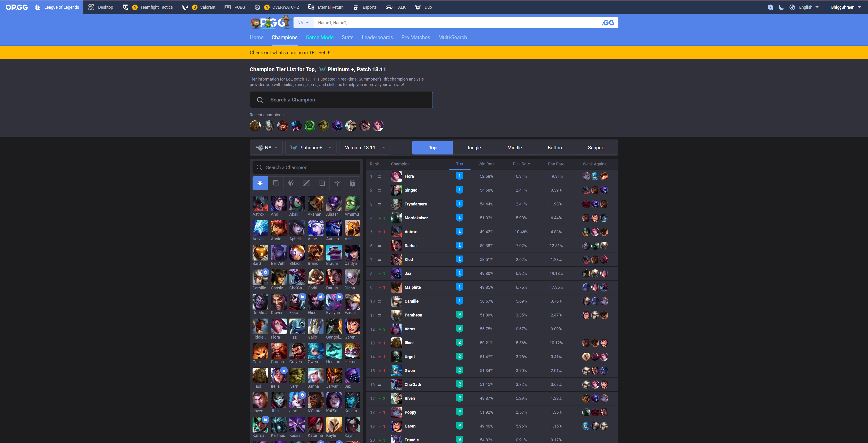Viewport: 868px width, 443px height.
Task: Open the Desktop app link
Action: [100, 7]
